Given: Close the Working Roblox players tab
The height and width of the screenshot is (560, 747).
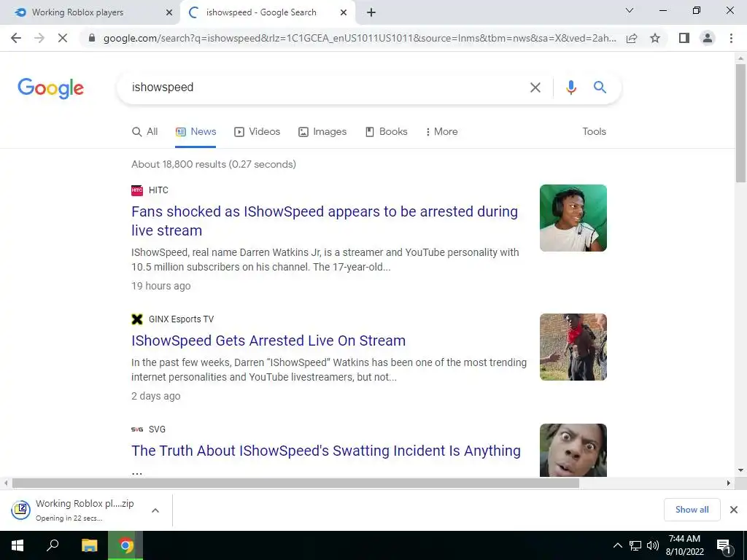Looking at the screenshot, I should pos(169,12).
